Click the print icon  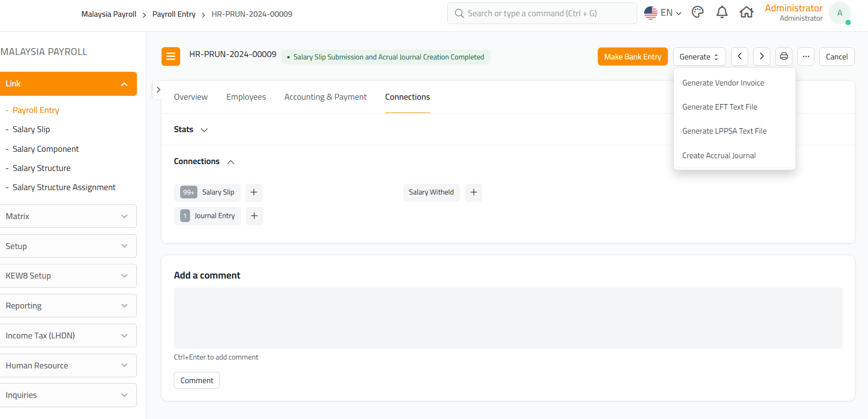pos(784,56)
